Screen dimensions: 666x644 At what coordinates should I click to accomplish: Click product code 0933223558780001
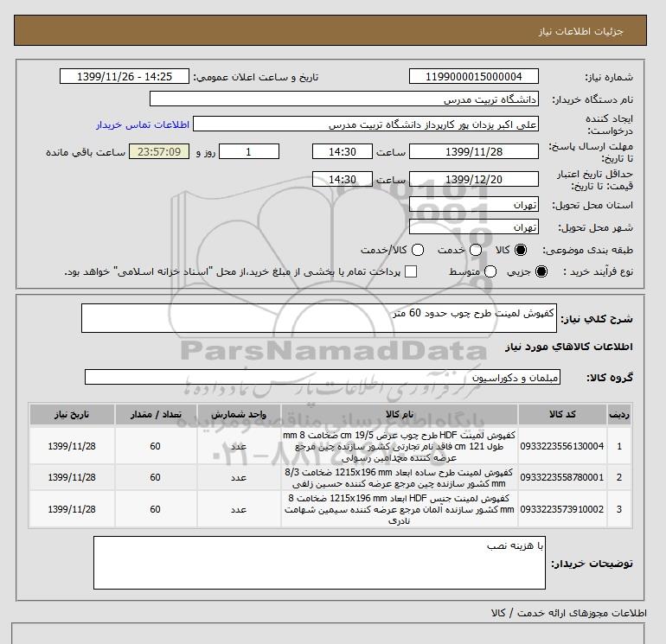[x=562, y=477]
